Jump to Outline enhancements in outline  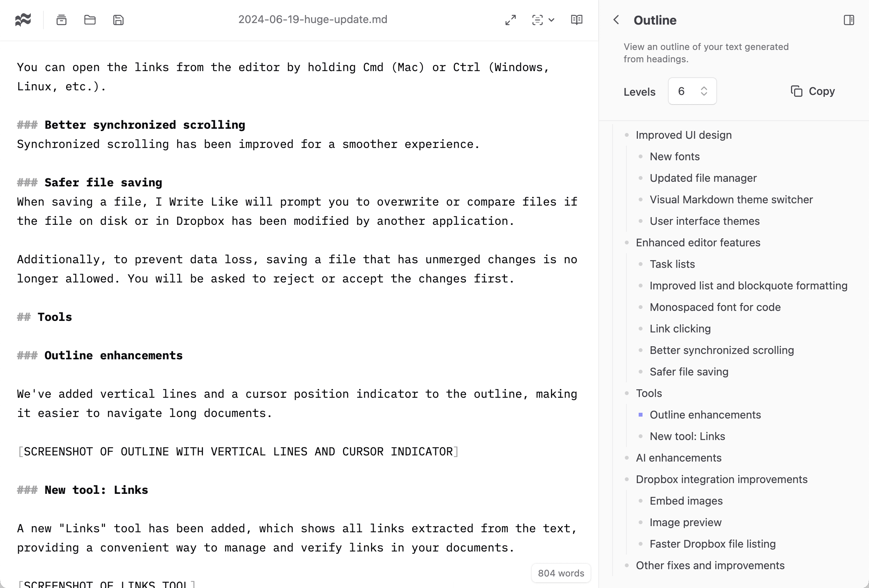pyautogui.click(x=705, y=415)
